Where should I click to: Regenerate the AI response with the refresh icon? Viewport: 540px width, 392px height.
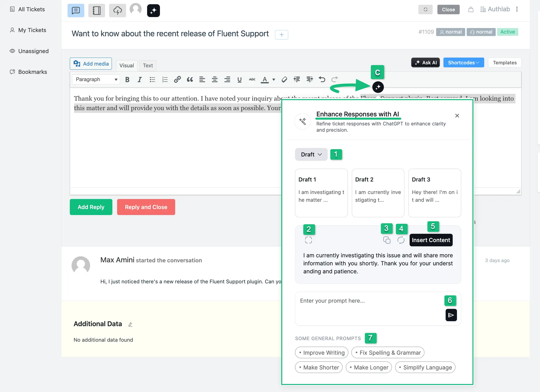[401, 240]
